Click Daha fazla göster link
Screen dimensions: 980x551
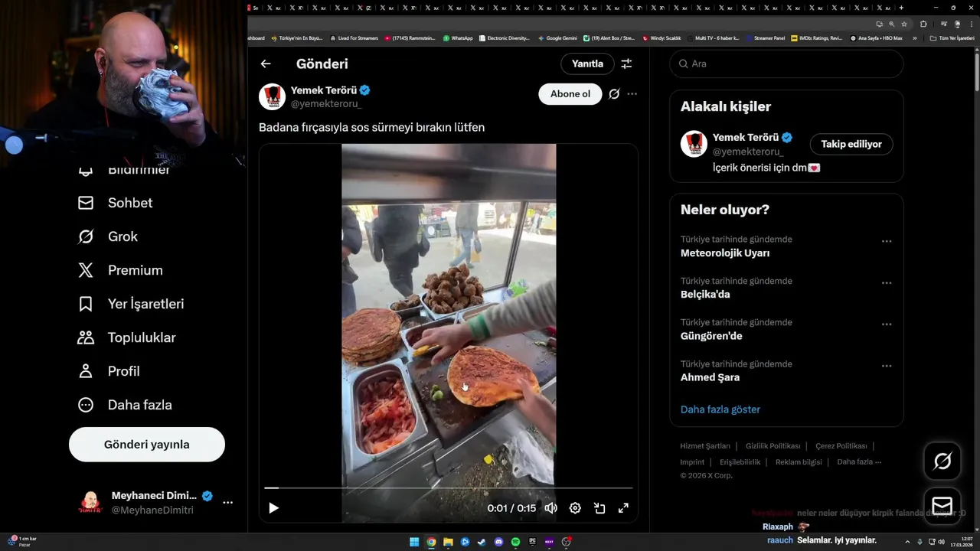[x=720, y=409]
